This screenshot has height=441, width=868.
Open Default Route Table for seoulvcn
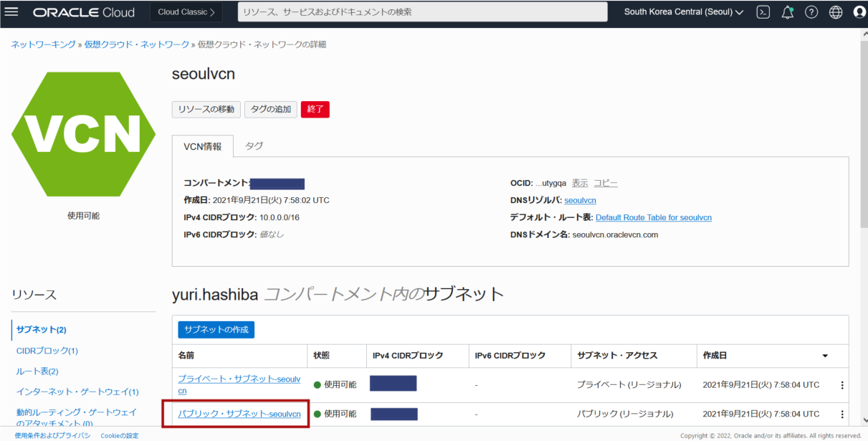click(654, 217)
